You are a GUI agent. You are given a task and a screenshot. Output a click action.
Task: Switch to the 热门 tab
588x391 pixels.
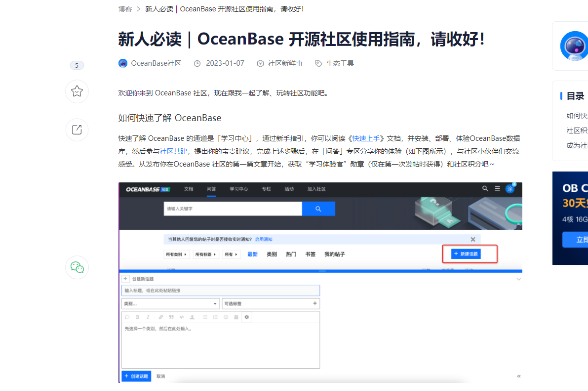click(x=291, y=254)
